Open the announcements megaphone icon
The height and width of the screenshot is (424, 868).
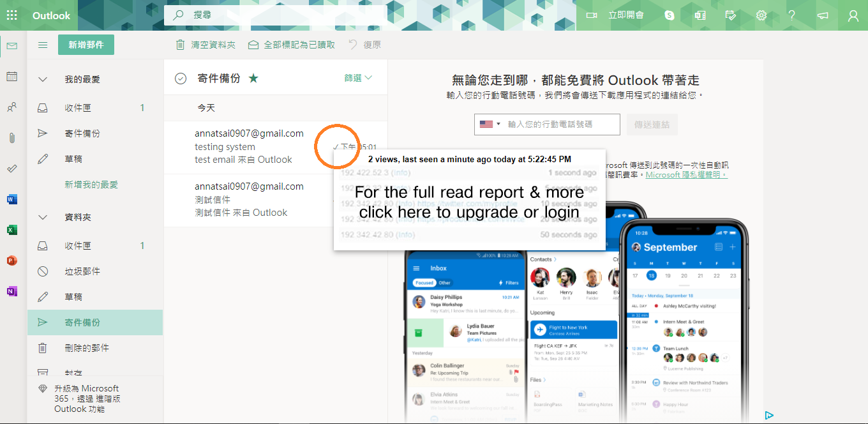(x=823, y=15)
